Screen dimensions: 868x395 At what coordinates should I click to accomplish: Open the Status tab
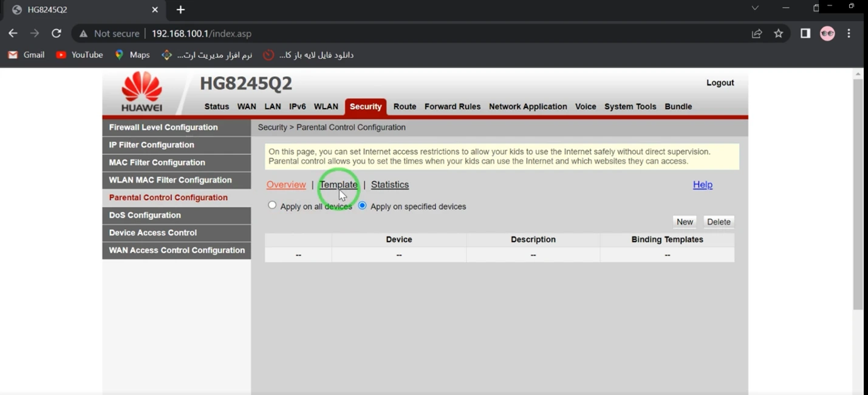click(x=217, y=106)
